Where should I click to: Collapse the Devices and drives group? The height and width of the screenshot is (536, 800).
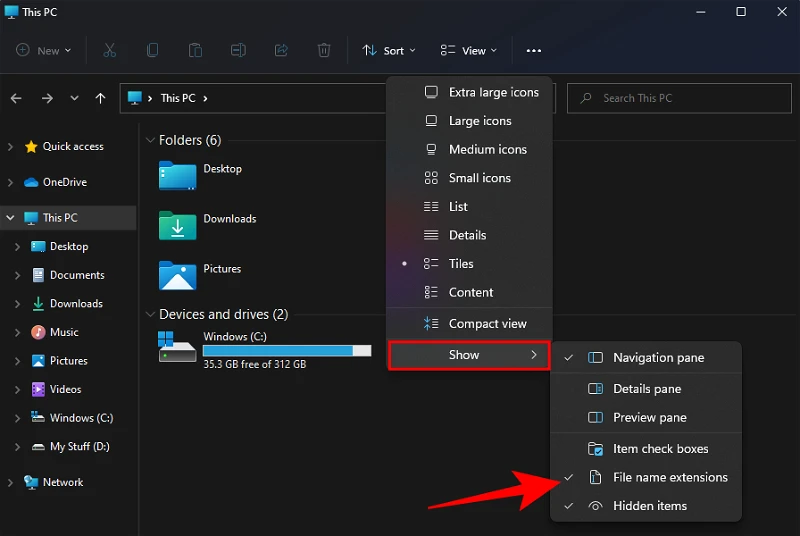point(150,314)
